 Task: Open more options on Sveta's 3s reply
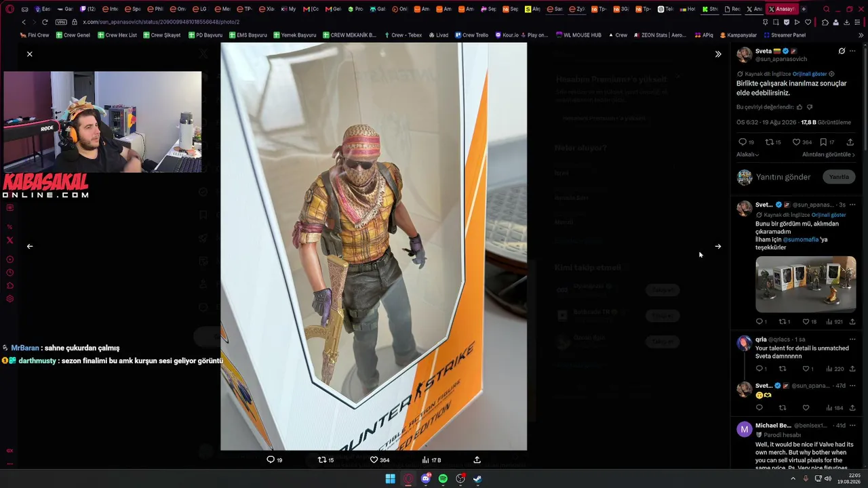(852, 205)
